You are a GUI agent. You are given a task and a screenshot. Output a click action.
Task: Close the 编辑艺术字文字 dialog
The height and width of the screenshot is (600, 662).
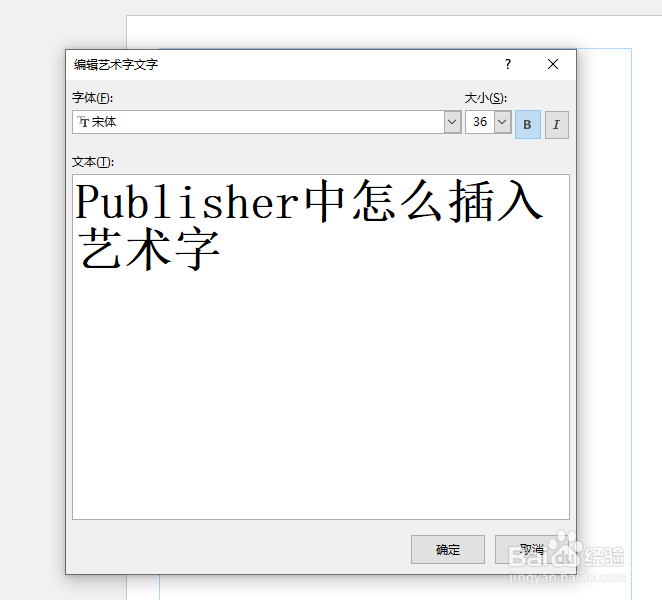[553, 64]
